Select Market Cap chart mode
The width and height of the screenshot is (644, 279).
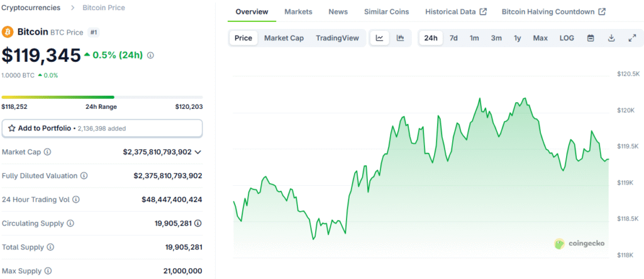coord(284,38)
